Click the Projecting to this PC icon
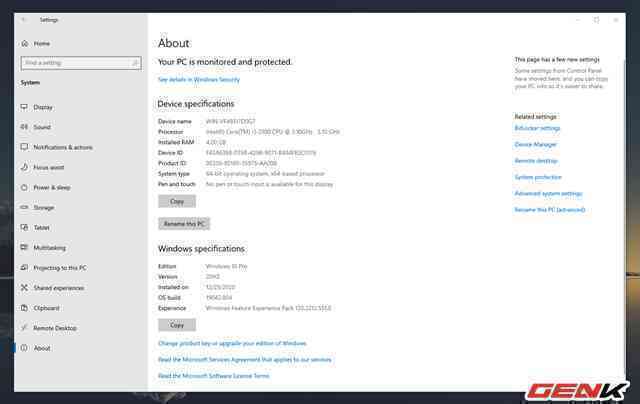 (x=24, y=268)
